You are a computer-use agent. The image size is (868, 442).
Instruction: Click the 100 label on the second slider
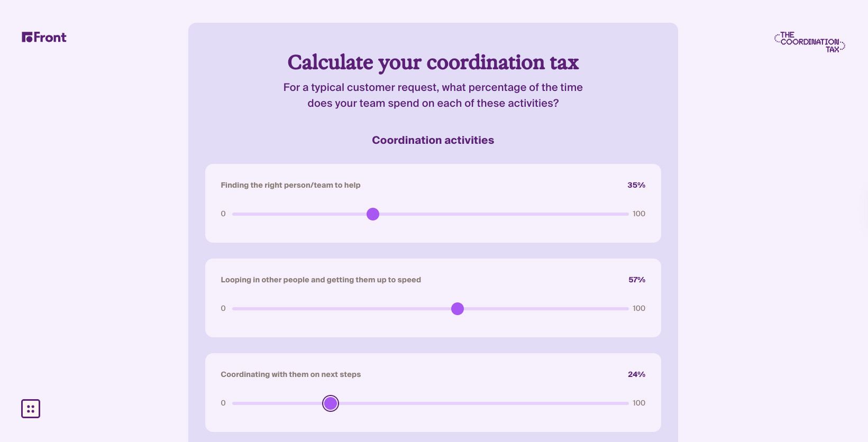[x=638, y=308]
